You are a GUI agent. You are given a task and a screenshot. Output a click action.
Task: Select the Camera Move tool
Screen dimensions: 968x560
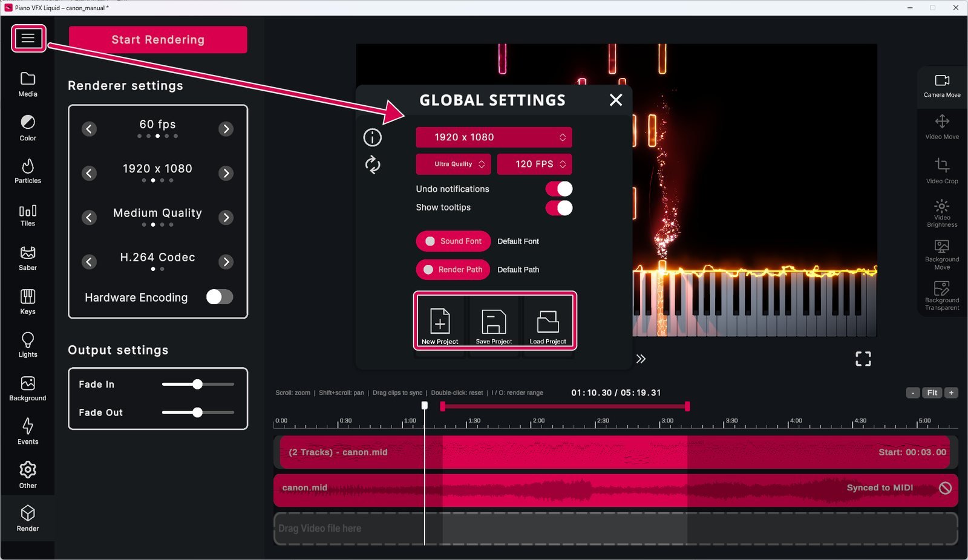pos(942,86)
